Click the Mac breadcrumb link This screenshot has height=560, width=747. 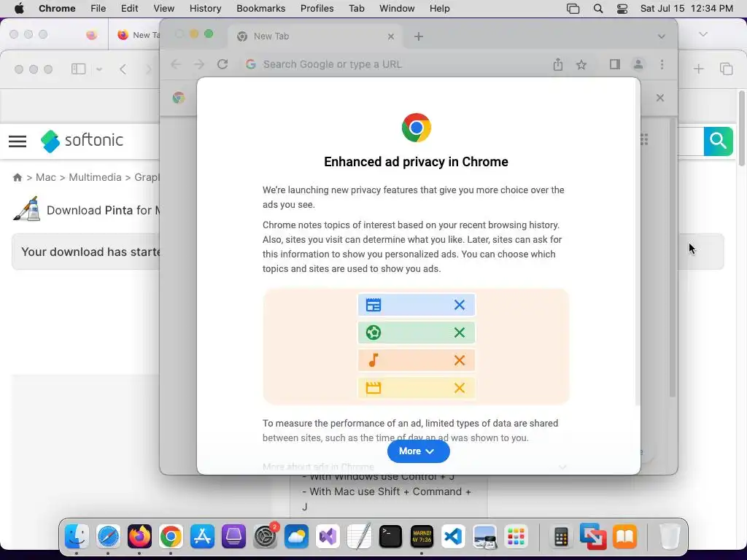pyautogui.click(x=46, y=178)
